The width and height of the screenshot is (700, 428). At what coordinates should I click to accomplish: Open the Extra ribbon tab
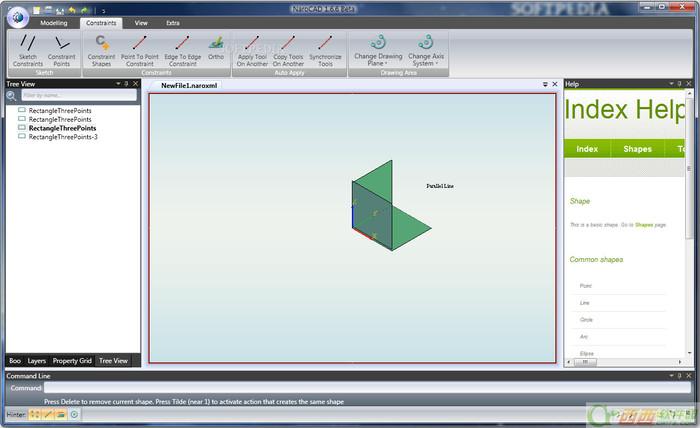click(x=173, y=23)
